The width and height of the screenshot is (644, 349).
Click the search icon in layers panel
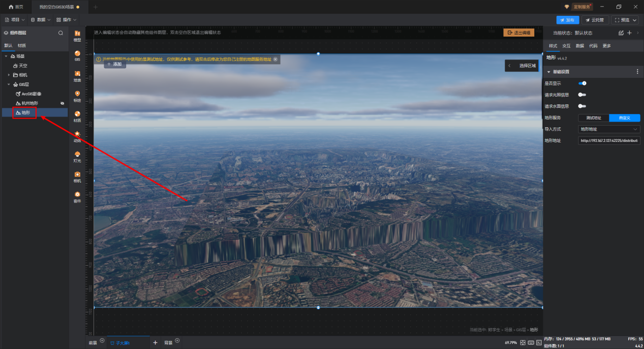pyautogui.click(x=60, y=33)
